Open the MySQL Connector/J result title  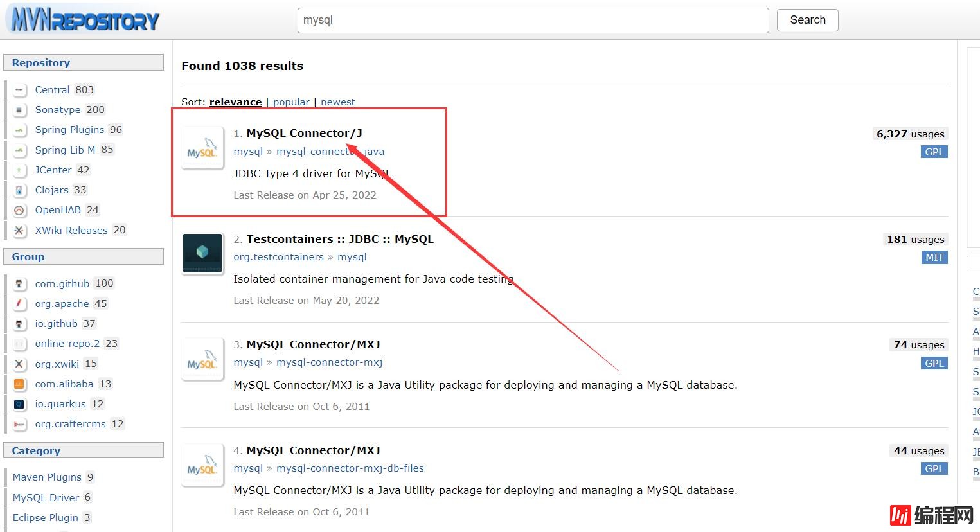305,133
